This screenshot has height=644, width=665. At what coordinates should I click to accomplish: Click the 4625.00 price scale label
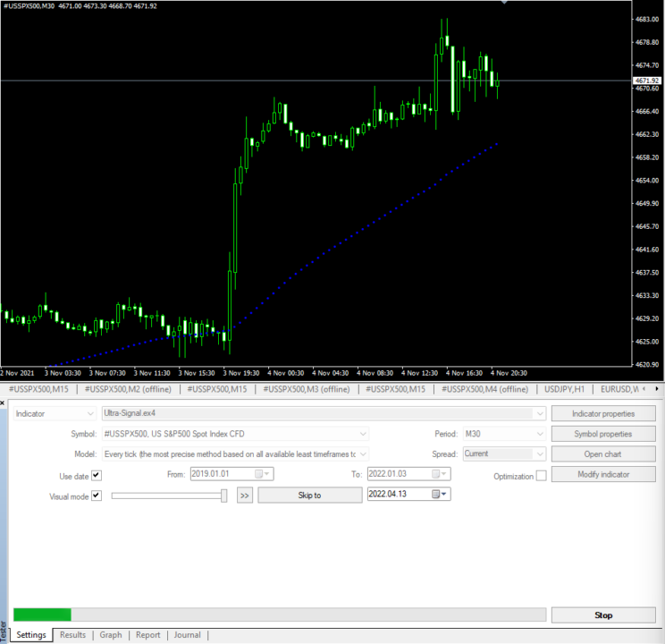[x=647, y=342]
